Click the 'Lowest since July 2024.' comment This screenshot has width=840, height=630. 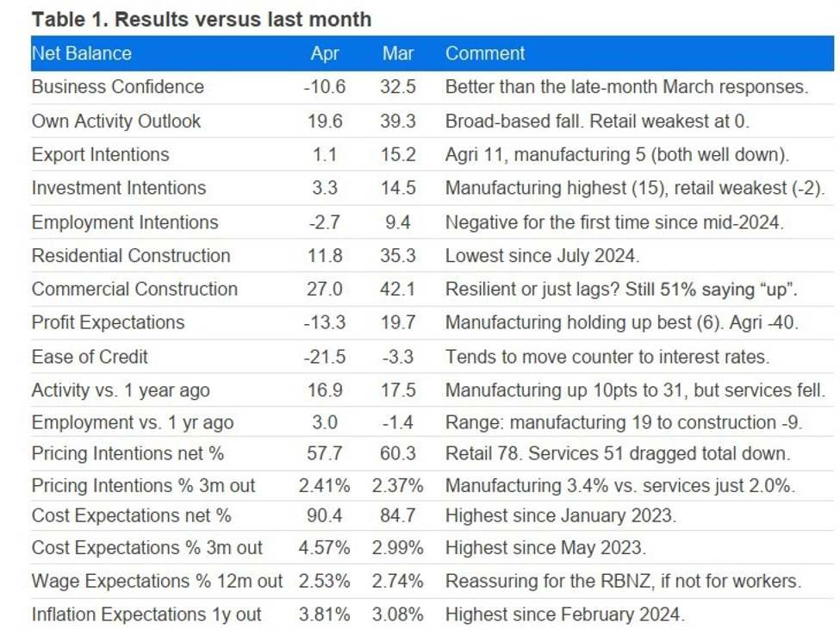[x=543, y=255]
